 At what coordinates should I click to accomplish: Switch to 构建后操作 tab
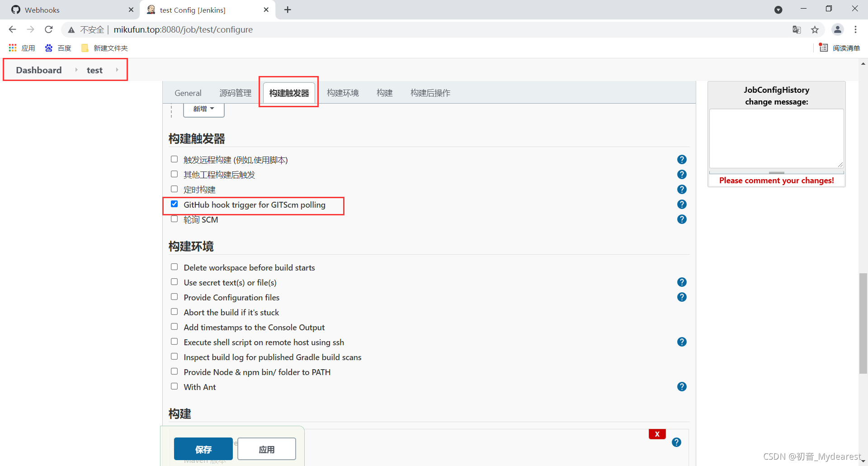click(430, 93)
